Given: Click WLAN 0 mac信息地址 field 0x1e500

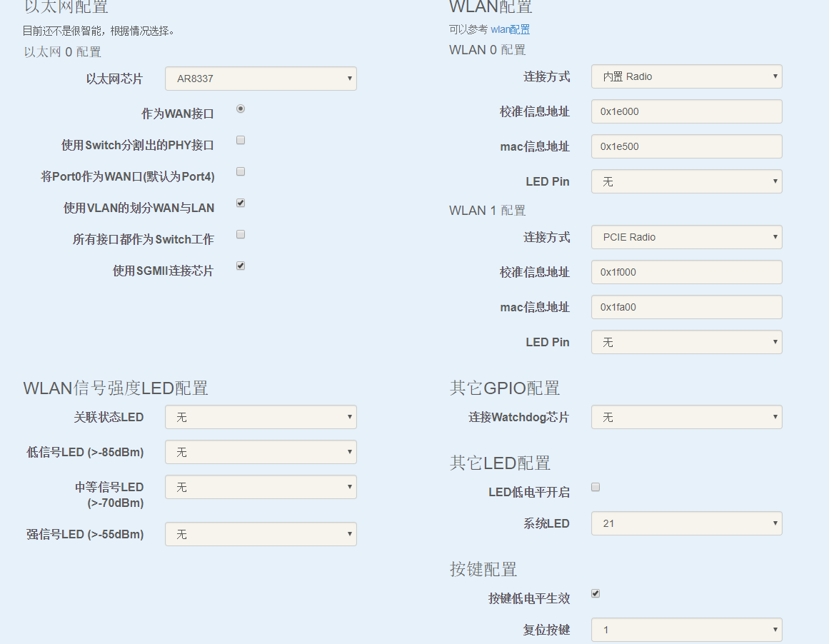Looking at the screenshot, I should pyautogui.click(x=686, y=146).
